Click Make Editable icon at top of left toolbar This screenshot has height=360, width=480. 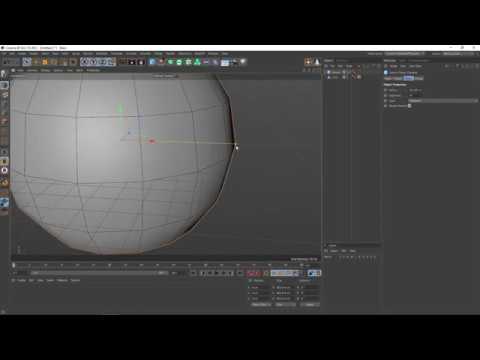[4, 74]
